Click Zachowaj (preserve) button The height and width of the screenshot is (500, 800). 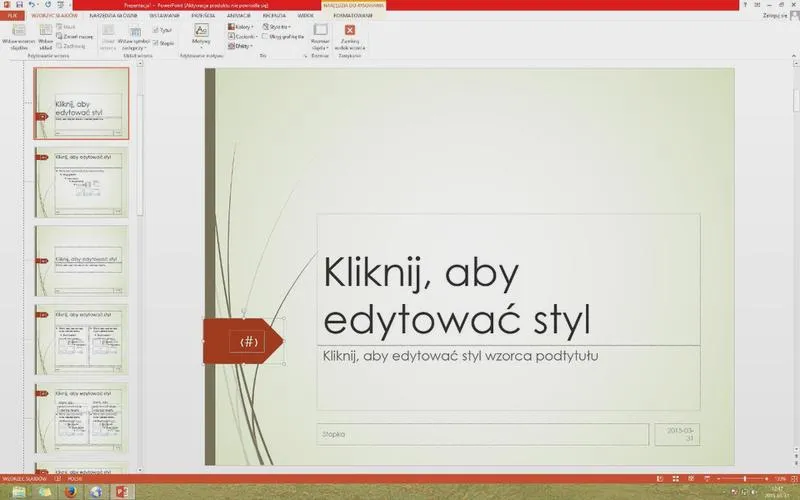coord(70,46)
